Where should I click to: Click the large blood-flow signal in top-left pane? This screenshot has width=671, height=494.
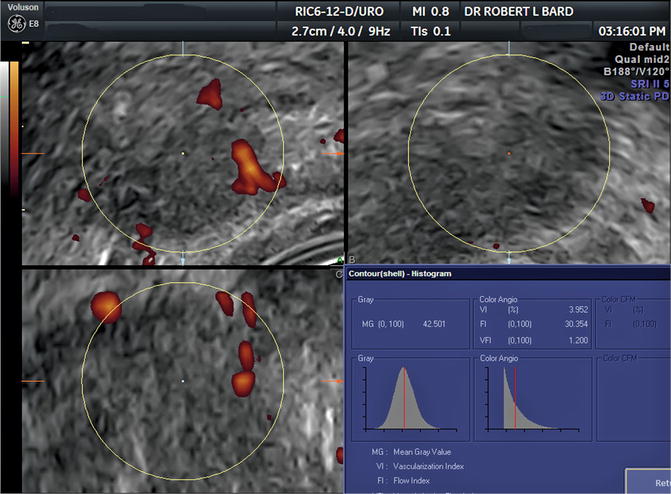(x=250, y=168)
